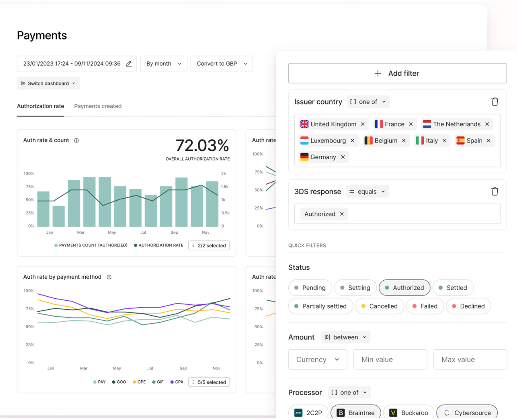Click the PAY legend item
The width and height of the screenshot is (517, 420).
[x=99, y=382]
